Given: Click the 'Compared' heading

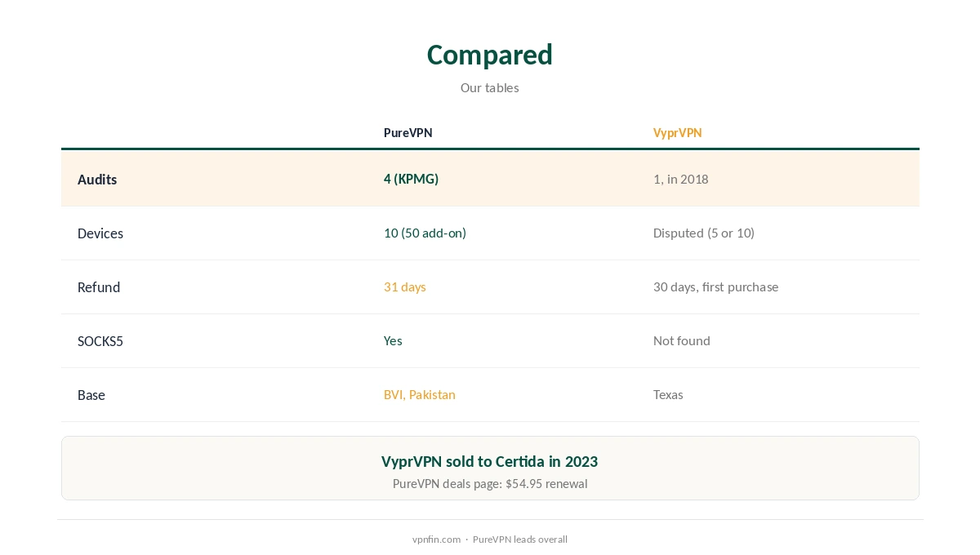Looking at the screenshot, I should pyautogui.click(x=490, y=55).
